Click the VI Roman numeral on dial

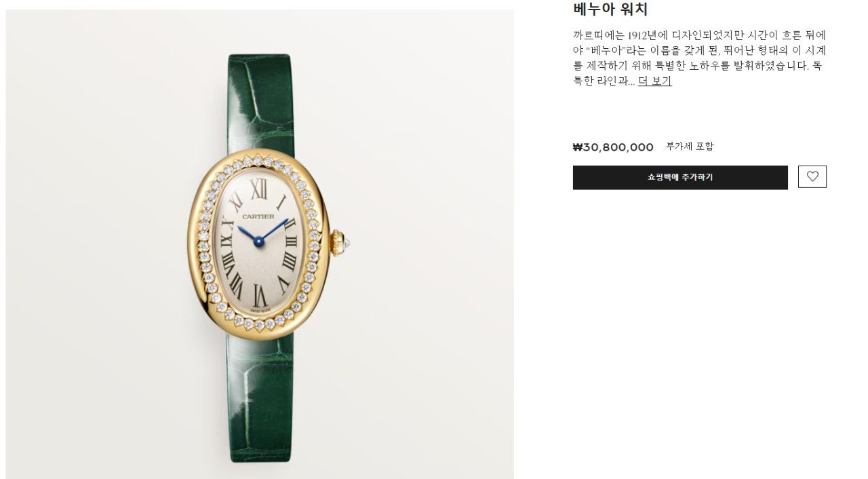[x=260, y=296]
